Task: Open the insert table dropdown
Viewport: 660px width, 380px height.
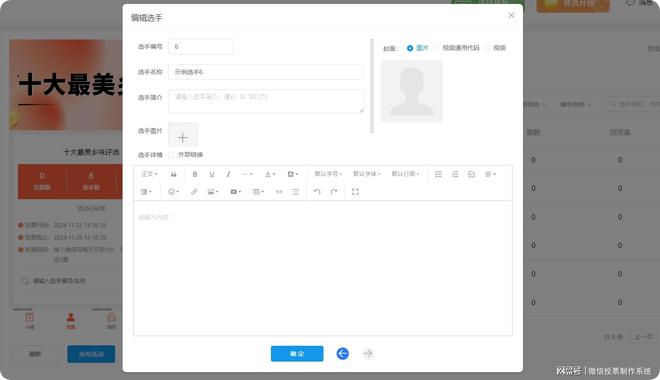Action: coord(258,192)
